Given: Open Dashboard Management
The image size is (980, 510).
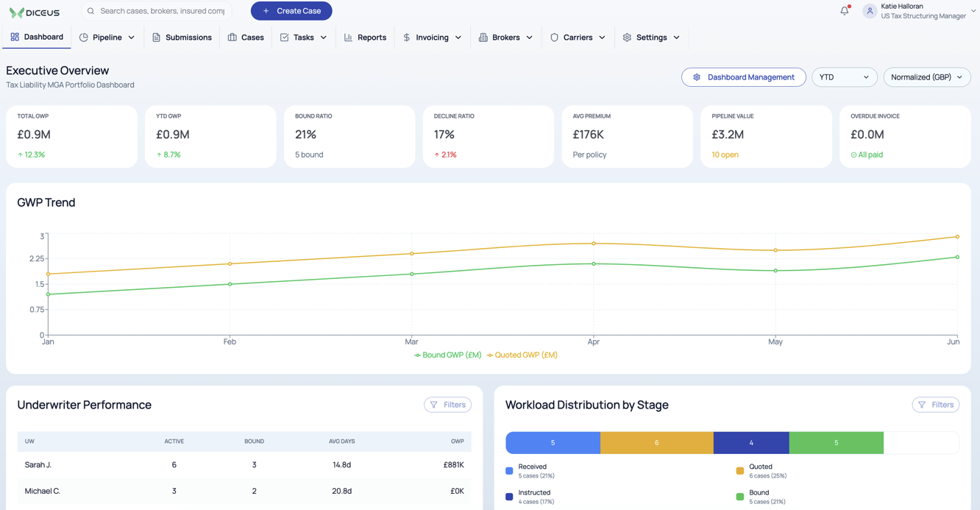Looking at the screenshot, I should click(744, 77).
